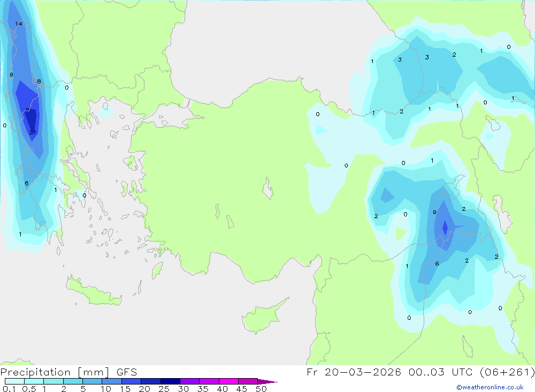Select the violet 35 to 40 legend swatch
Screen dimensions: 535x392
point(209,381)
